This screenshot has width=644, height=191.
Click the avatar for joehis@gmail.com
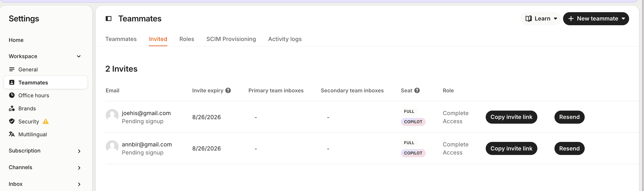pos(112,115)
